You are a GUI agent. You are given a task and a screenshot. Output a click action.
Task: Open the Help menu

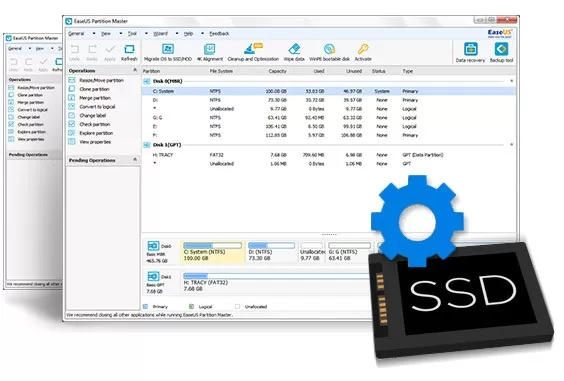click(x=188, y=33)
